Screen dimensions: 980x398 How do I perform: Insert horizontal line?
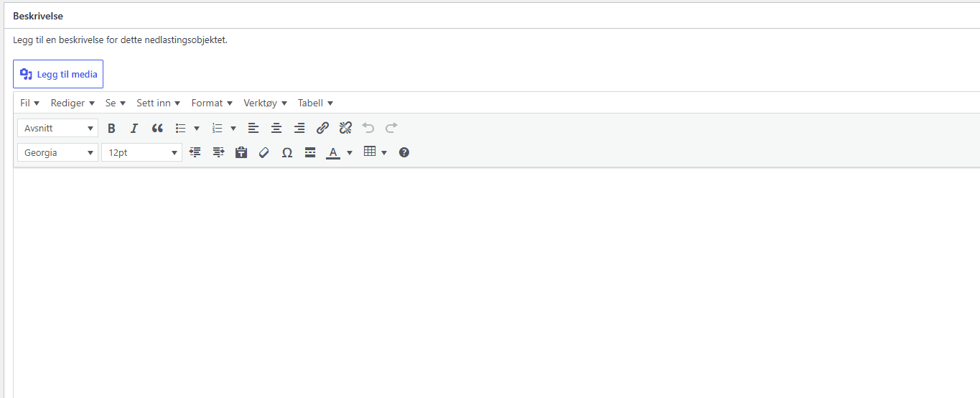(x=310, y=152)
